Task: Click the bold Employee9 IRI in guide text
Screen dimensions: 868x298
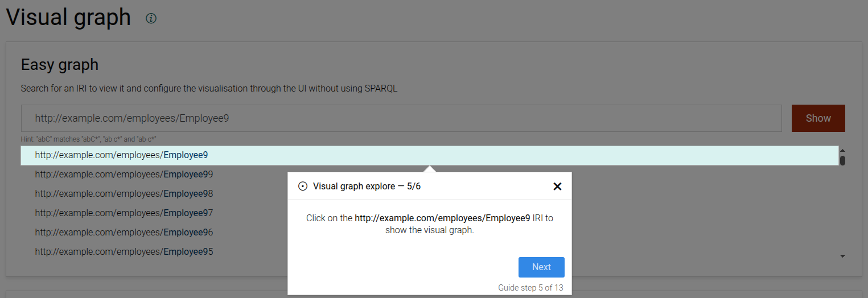Action: click(x=442, y=218)
